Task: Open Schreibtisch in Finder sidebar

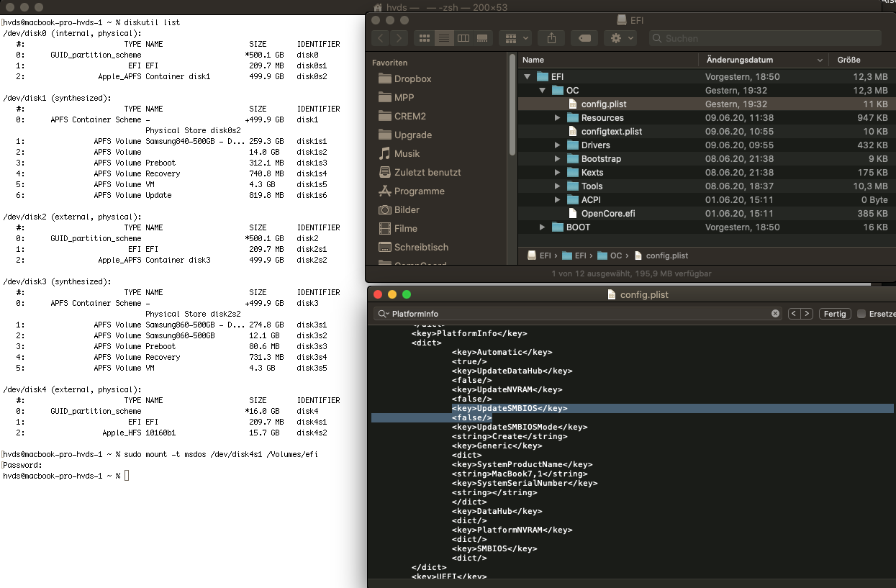Action: click(x=413, y=248)
